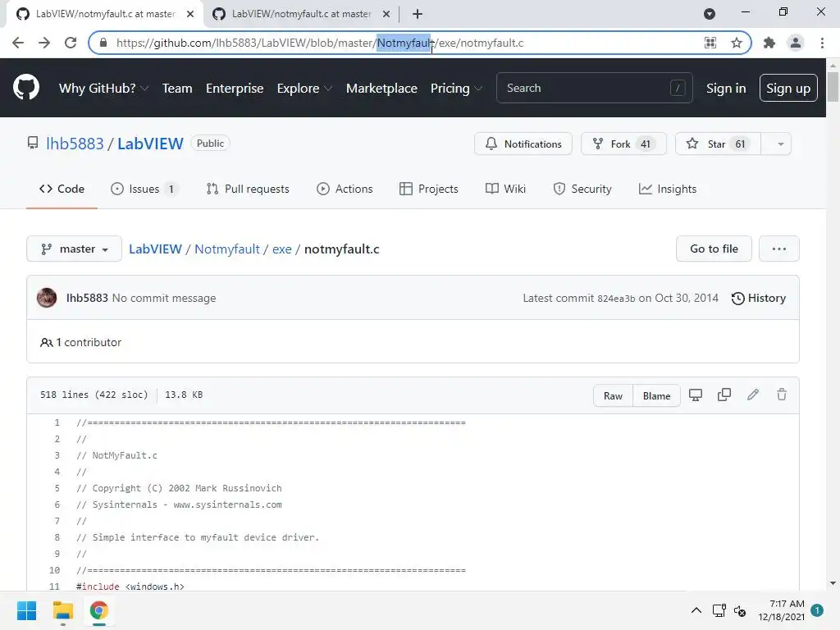Open Notmyfault folder in breadcrumb

227,249
